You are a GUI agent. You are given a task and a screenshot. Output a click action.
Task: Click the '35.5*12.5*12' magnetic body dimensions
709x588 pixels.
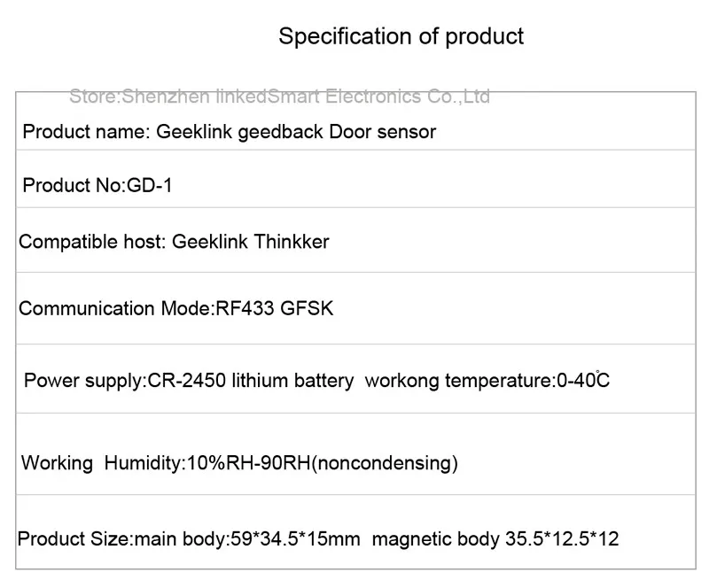point(562,539)
